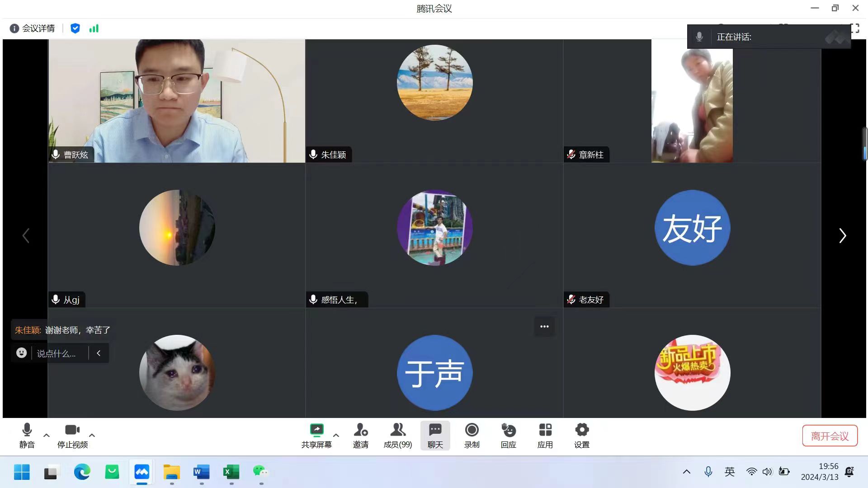Click chat message 谢谢老师，幸苦了

pyautogui.click(x=78, y=330)
